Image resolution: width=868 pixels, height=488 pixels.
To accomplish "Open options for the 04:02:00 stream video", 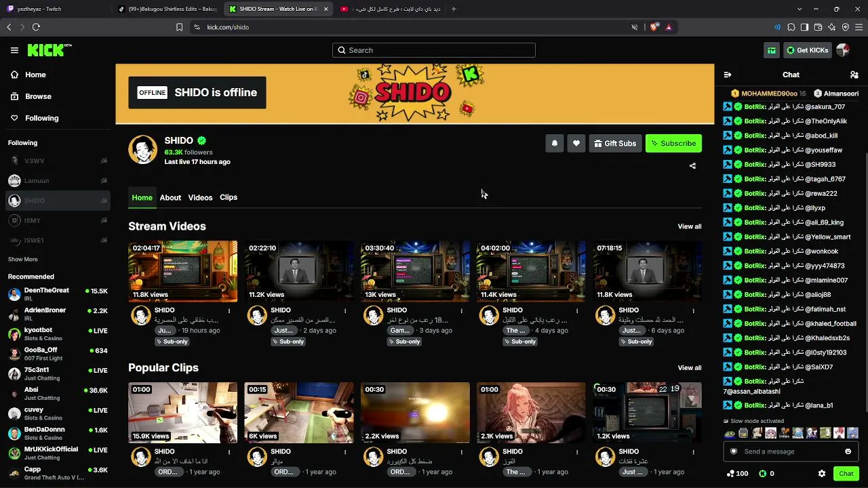I will [577, 310].
